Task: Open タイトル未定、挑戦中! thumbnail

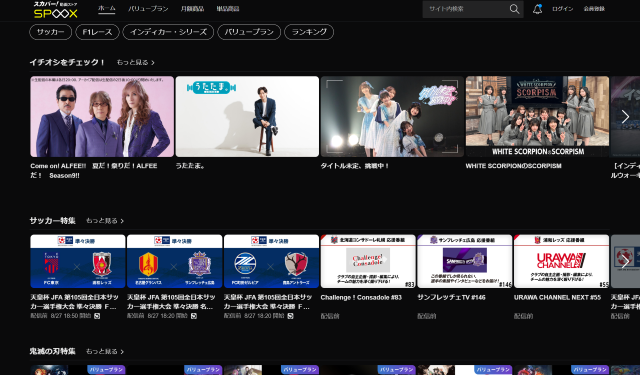Action: coord(392,116)
